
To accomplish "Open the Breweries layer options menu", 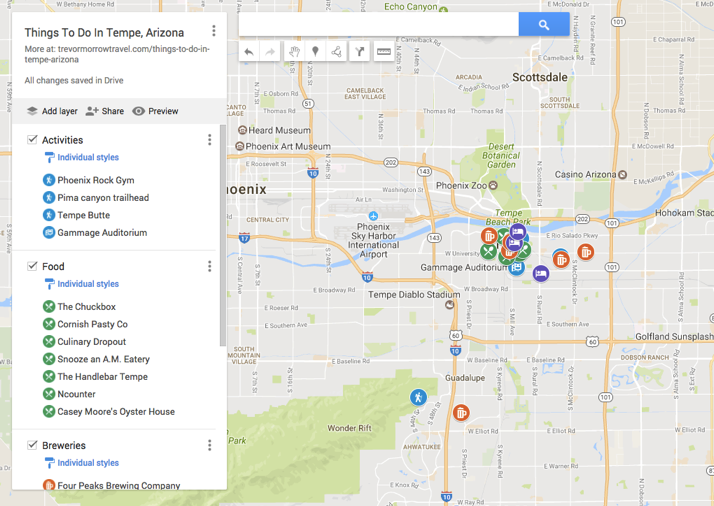I will coord(209,445).
